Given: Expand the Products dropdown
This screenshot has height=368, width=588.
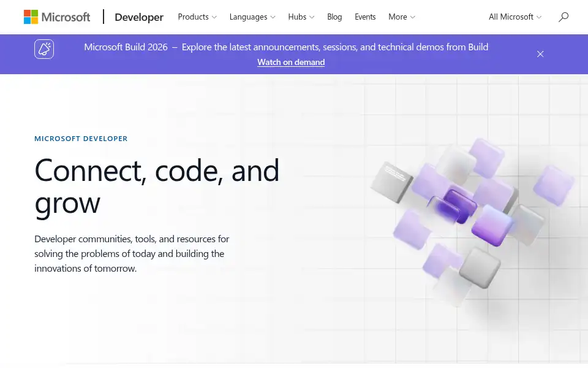Looking at the screenshot, I should [x=197, y=17].
